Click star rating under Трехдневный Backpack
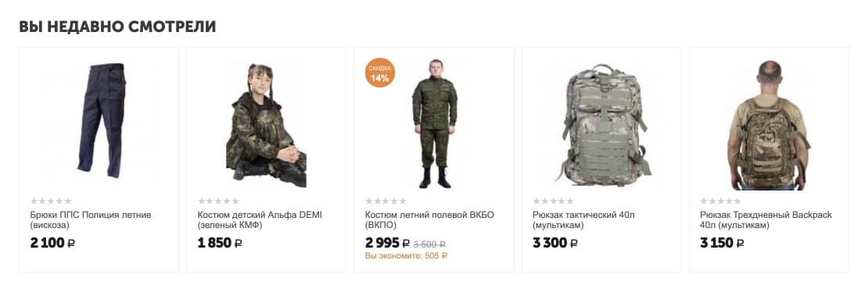 tap(720, 202)
